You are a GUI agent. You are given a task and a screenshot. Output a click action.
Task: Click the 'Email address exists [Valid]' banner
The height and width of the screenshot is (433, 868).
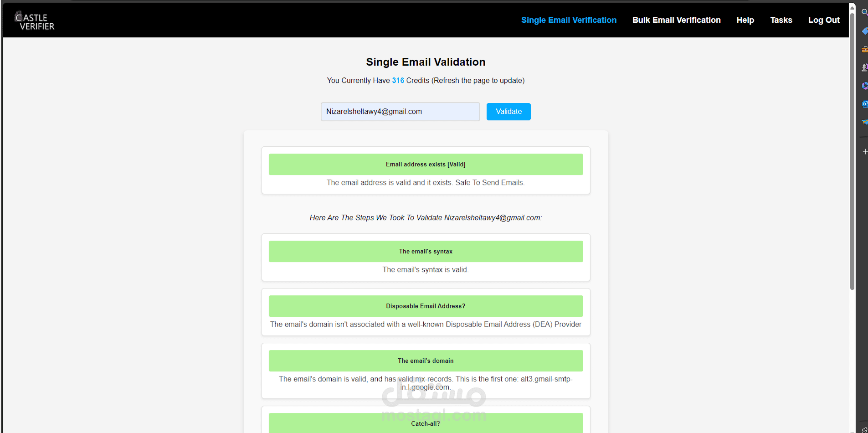point(426,165)
